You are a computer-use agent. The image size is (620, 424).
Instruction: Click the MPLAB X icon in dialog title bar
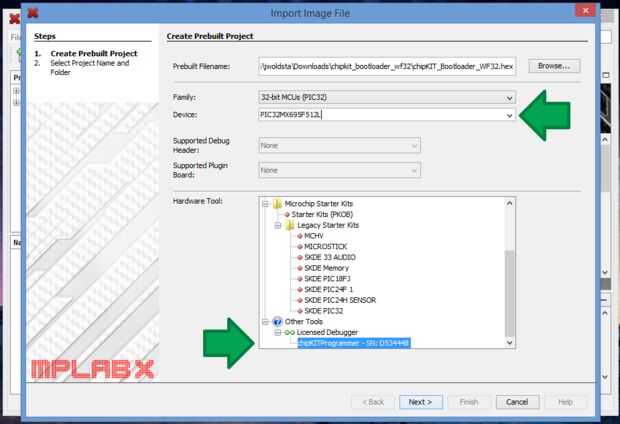click(x=33, y=13)
